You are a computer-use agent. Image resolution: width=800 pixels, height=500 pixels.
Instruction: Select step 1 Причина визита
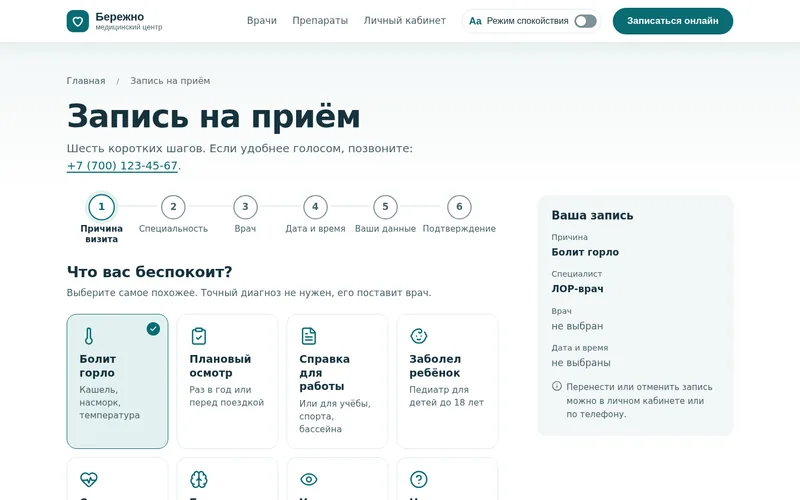pyautogui.click(x=102, y=219)
